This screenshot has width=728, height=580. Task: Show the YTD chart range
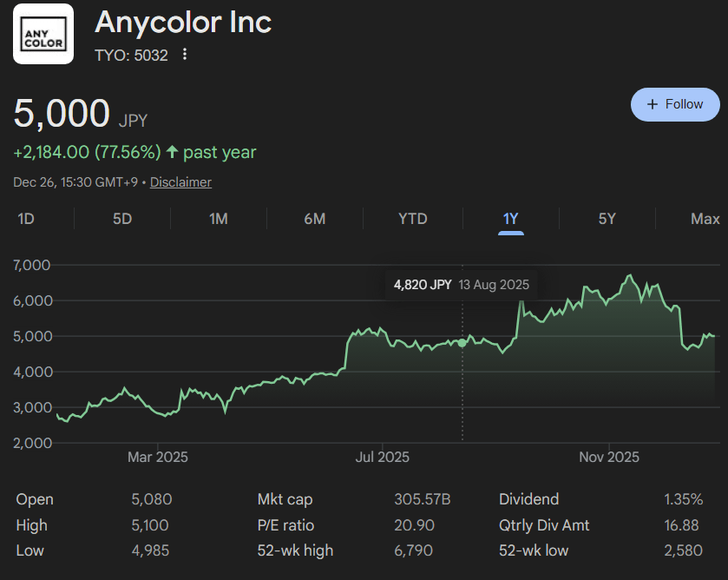413,219
